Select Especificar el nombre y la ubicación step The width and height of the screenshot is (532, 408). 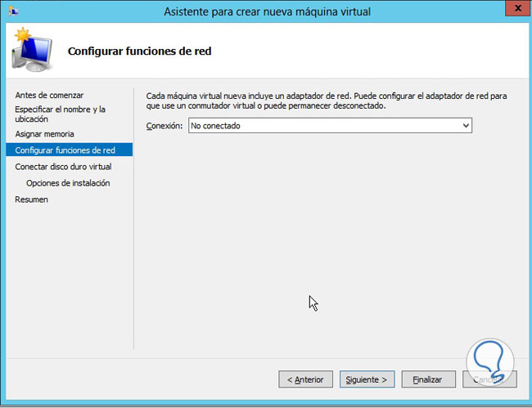(x=60, y=114)
